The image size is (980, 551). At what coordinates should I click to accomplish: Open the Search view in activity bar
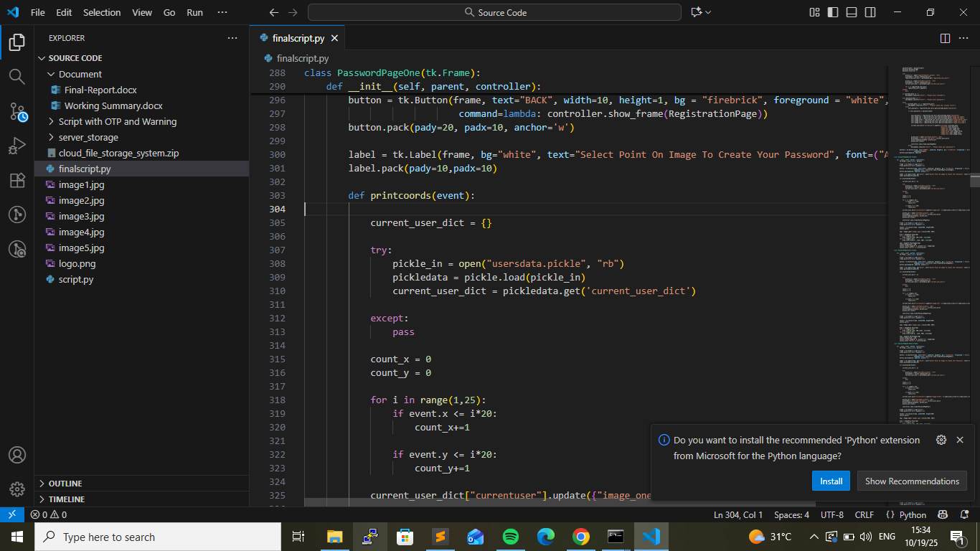[x=17, y=77]
